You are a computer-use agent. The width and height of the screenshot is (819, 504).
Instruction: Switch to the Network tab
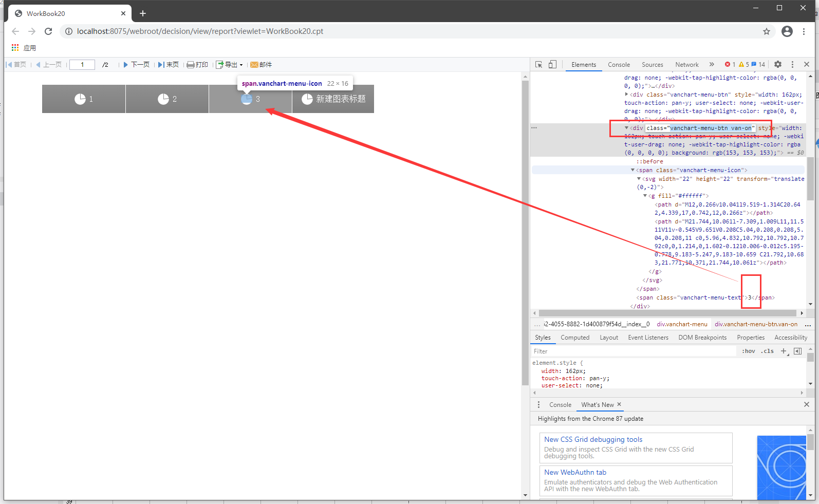coord(686,65)
